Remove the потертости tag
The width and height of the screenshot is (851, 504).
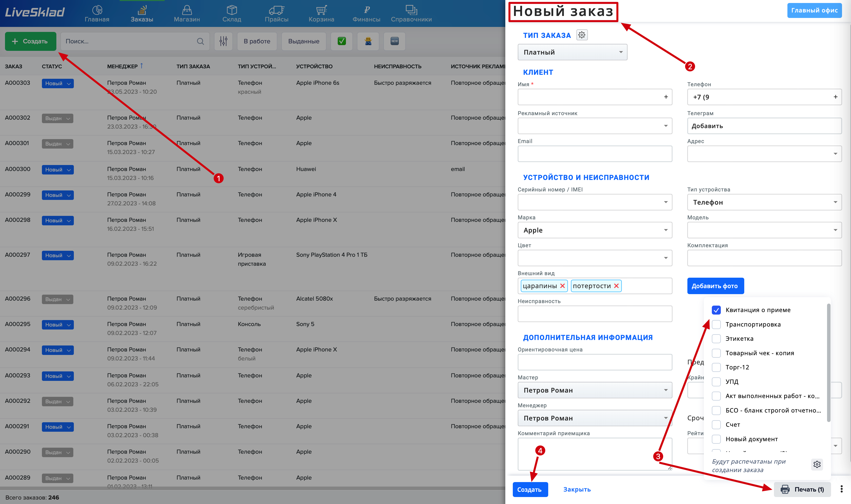(616, 286)
